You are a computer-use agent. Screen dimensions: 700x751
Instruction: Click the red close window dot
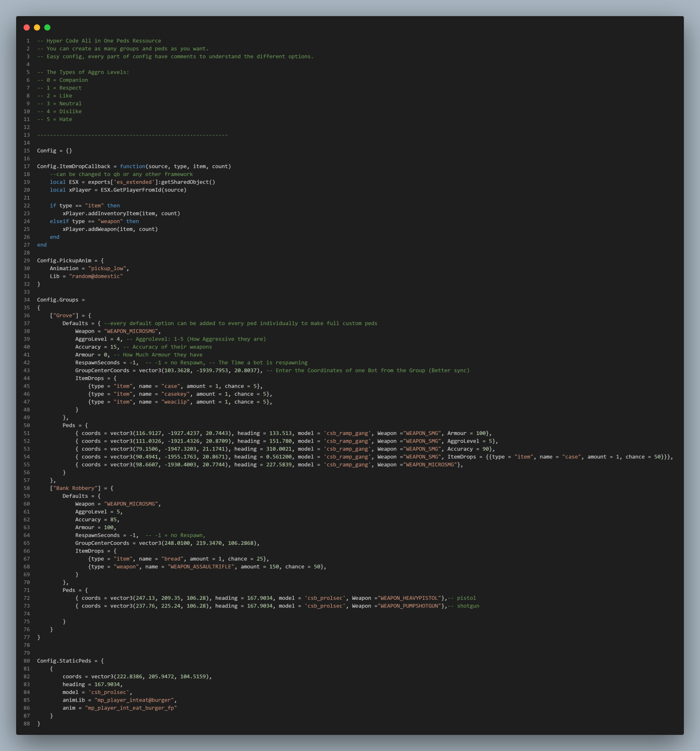click(x=27, y=27)
